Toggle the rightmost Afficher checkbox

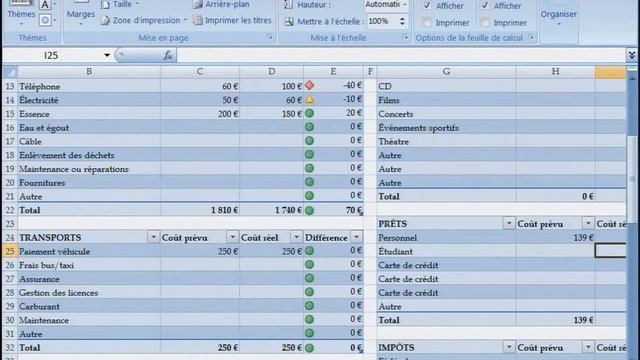click(485, 5)
